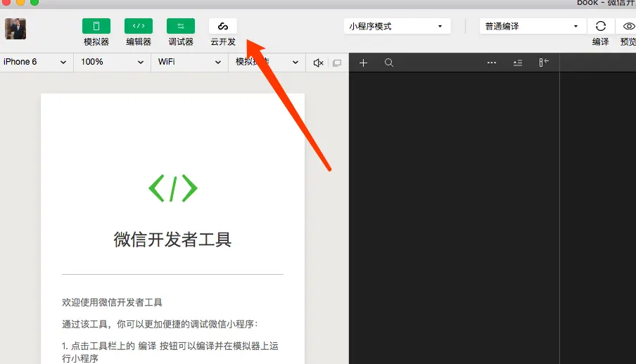Toggle the 编辑器 editor panel button

[139, 26]
